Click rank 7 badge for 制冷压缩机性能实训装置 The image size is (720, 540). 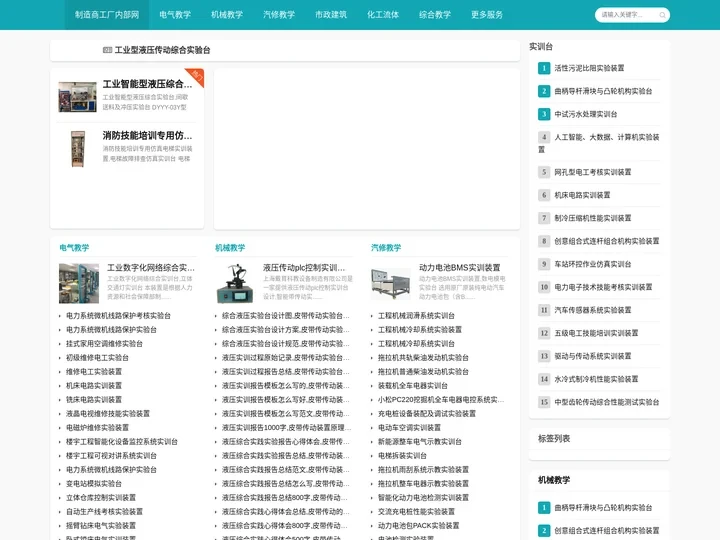click(x=544, y=218)
